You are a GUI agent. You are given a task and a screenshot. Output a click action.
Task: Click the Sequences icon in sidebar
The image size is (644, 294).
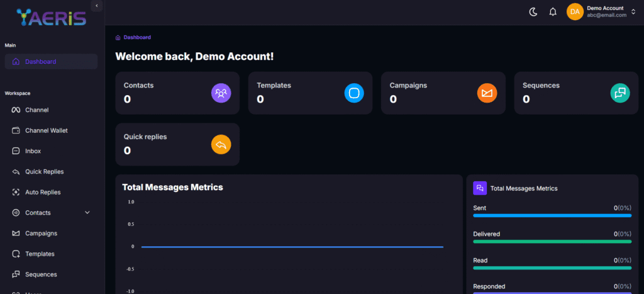click(16, 274)
